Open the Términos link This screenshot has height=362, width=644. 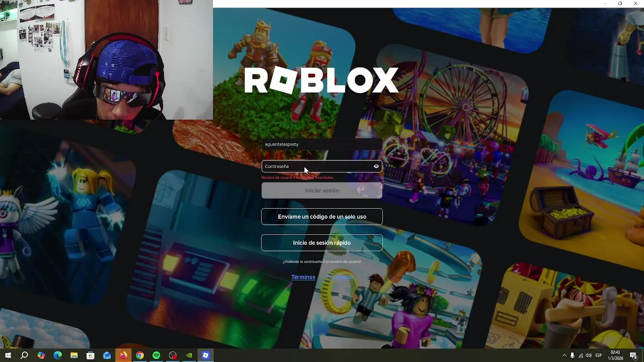pyautogui.click(x=303, y=277)
